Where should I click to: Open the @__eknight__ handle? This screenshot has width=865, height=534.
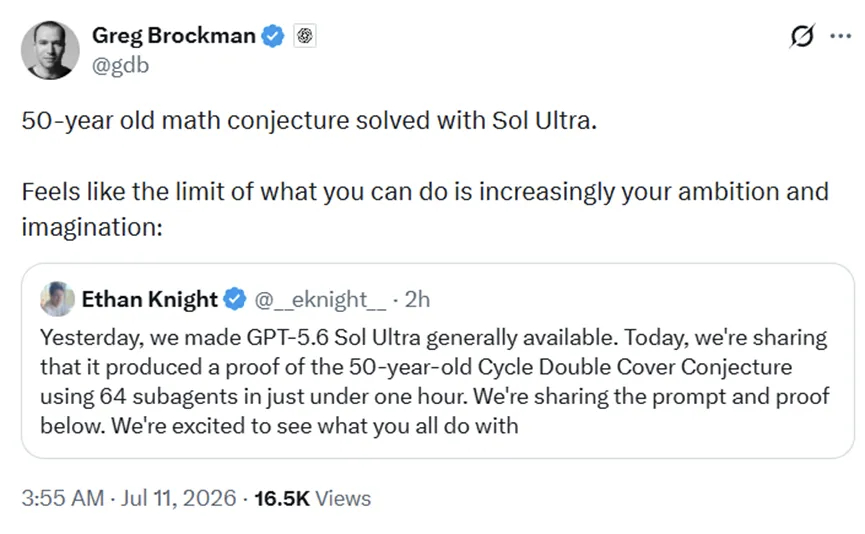click(321, 300)
